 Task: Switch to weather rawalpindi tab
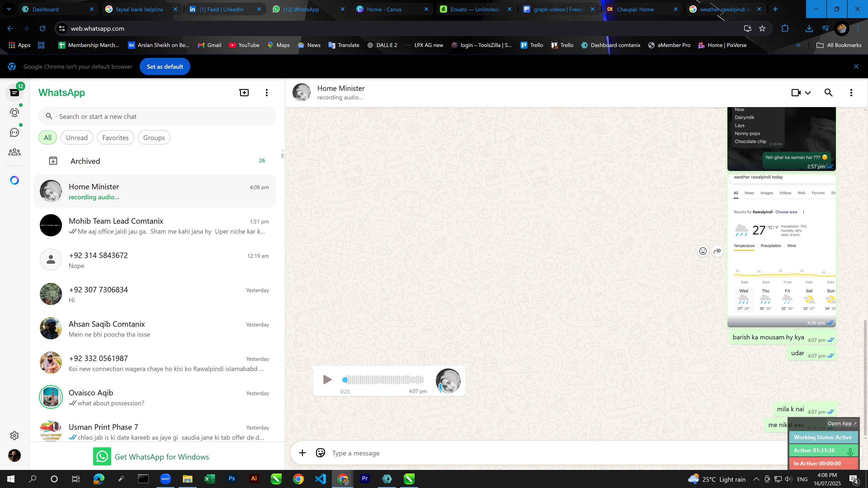(x=726, y=9)
